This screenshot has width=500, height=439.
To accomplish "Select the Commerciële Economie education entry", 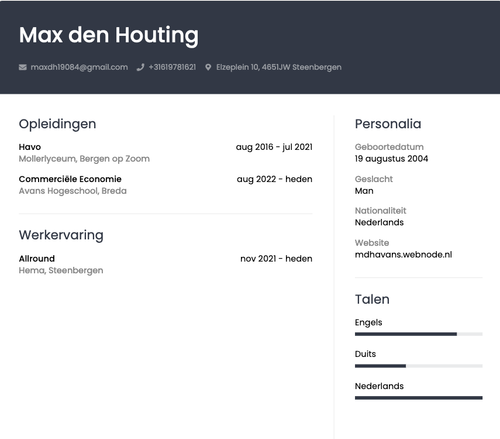I will [x=166, y=185].
